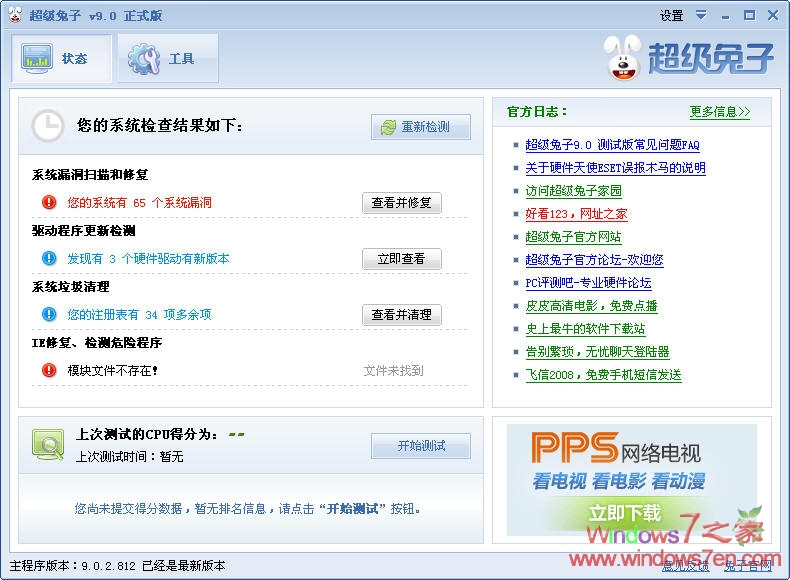Click the gear wrench tools icon

coord(144,59)
